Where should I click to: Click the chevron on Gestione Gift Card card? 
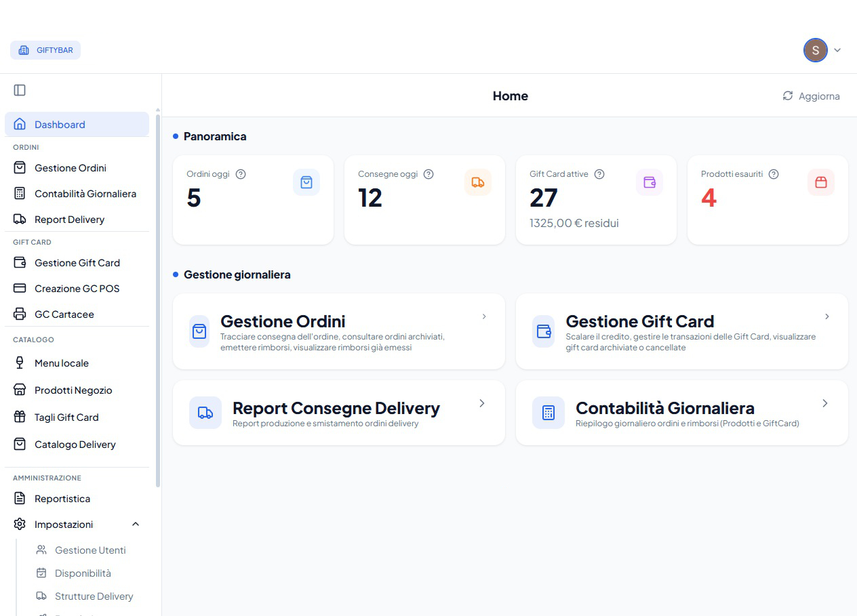827,316
